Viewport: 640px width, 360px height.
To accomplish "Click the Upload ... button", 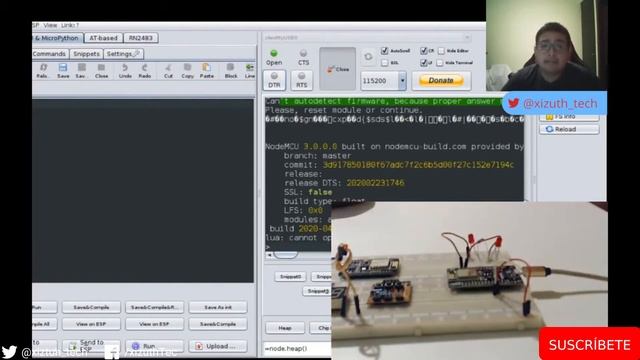I will click(x=218, y=346).
